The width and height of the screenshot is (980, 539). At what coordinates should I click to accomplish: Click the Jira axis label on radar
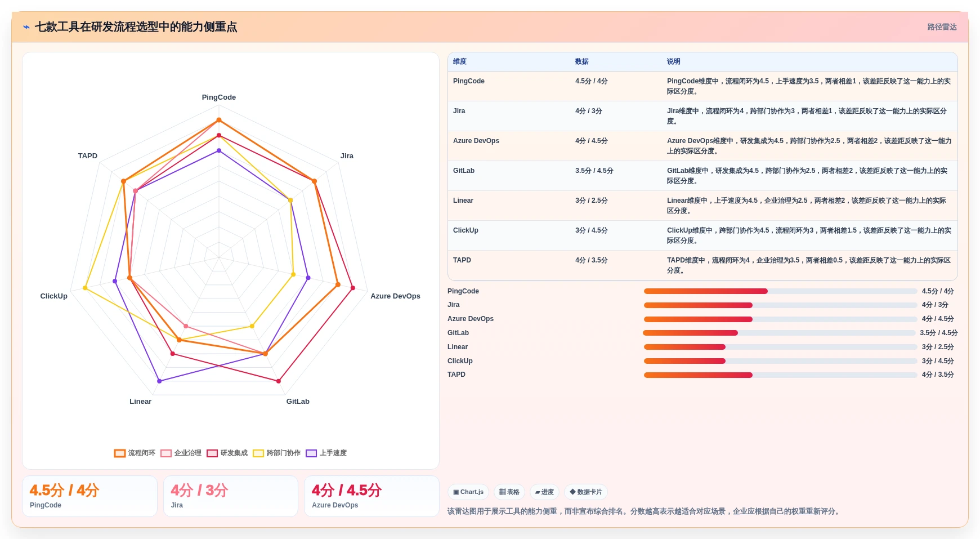pyautogui.click(x=347, y=156)
